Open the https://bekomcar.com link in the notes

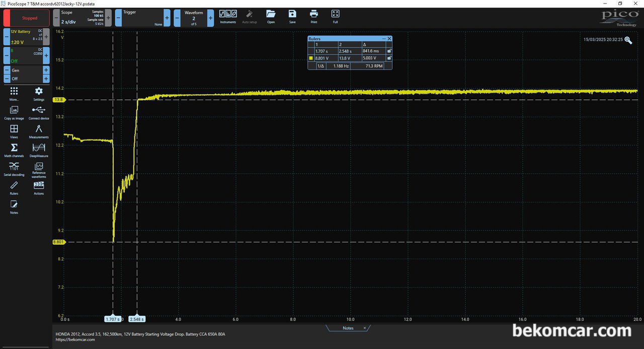pyautogui.click(x=75, y=339)
